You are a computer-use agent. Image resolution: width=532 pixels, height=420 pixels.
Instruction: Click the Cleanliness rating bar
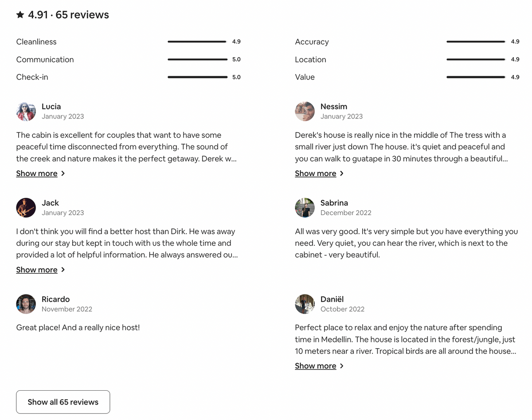(x=197, y=42)
